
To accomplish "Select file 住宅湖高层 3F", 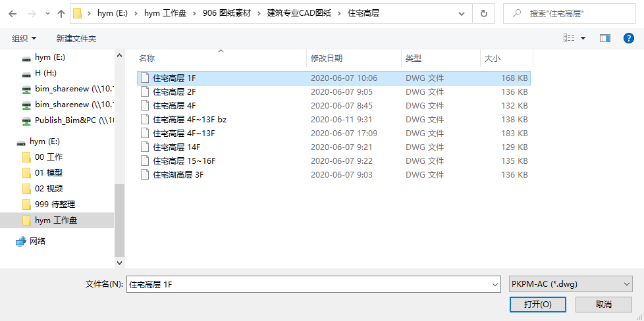I will [x=333, y=175].
